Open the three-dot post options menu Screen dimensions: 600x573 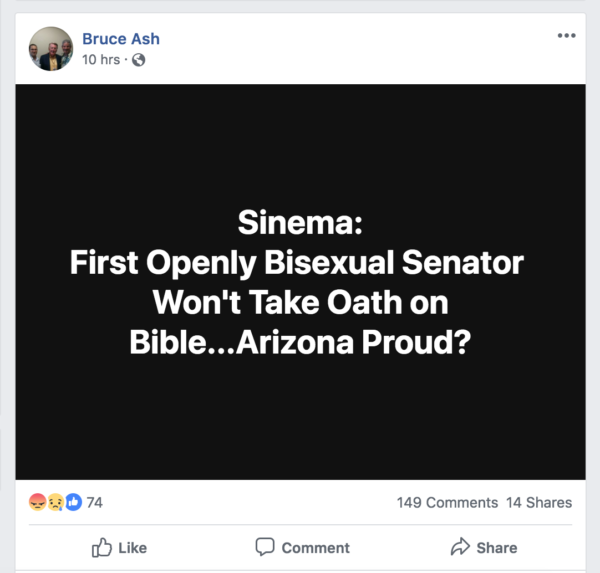(x=566, y=36)
